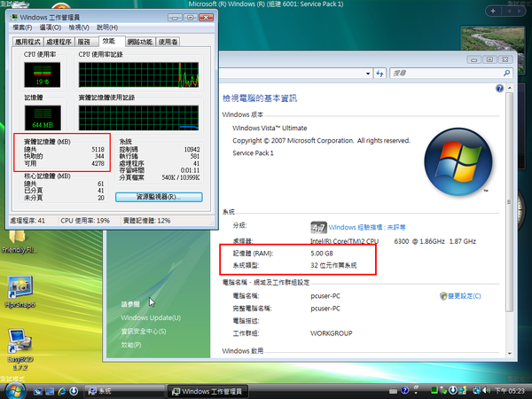532x399 pixels.
Task: Click the System window scrollbar up arrow
Action: pyautogui.click(x=510, y=88)
